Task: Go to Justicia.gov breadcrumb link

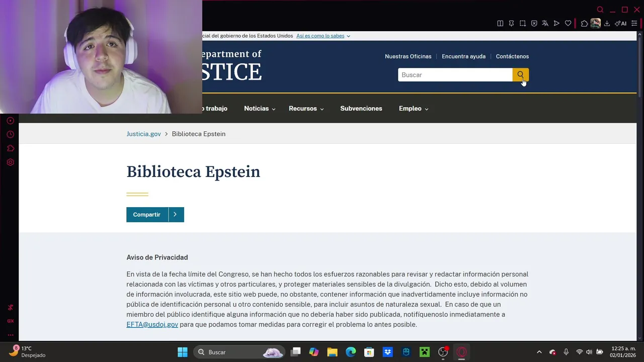Action: pyautogui.click(x=143, y=134)
